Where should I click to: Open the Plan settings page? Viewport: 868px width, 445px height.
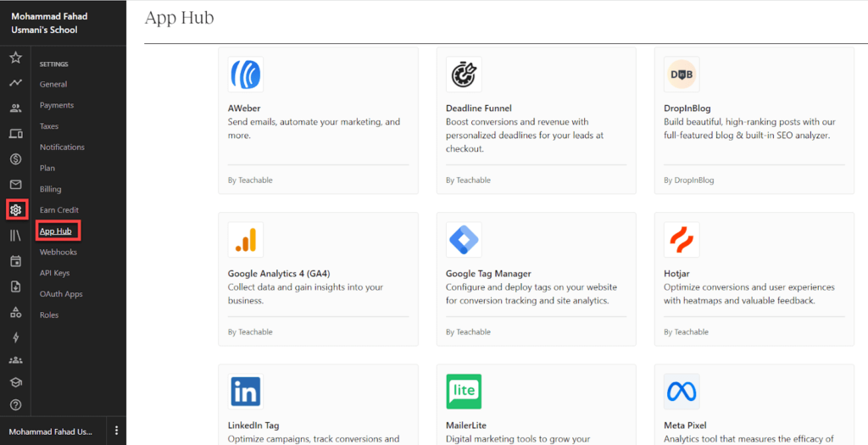click(47, 169)
